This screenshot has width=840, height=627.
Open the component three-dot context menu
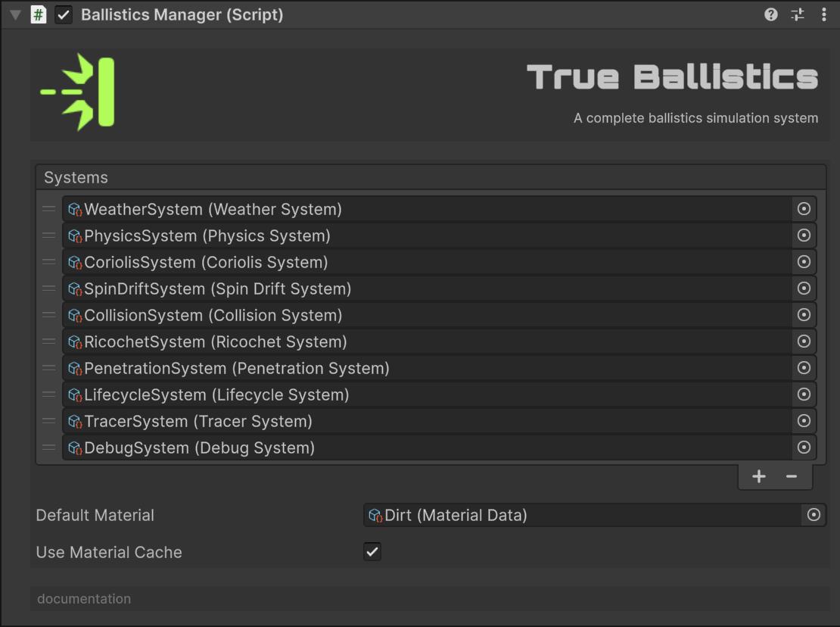[823, 14]
